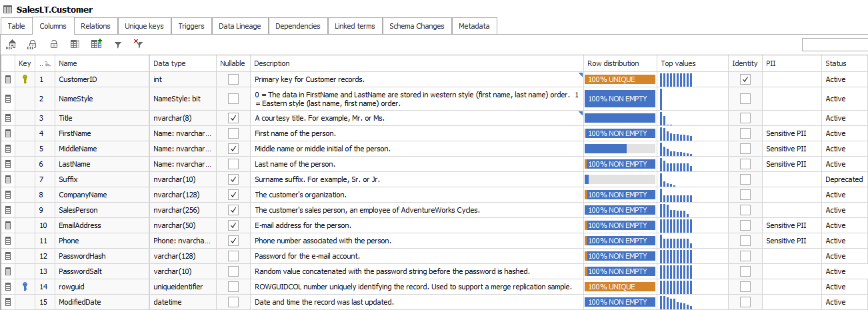Click the gold primary key icon for CustomerID

tap(25, 79)
